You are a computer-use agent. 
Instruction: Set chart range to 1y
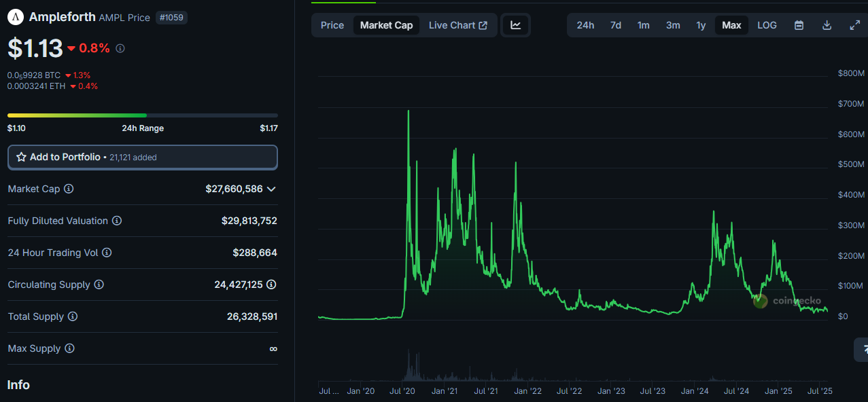[701, 25]
